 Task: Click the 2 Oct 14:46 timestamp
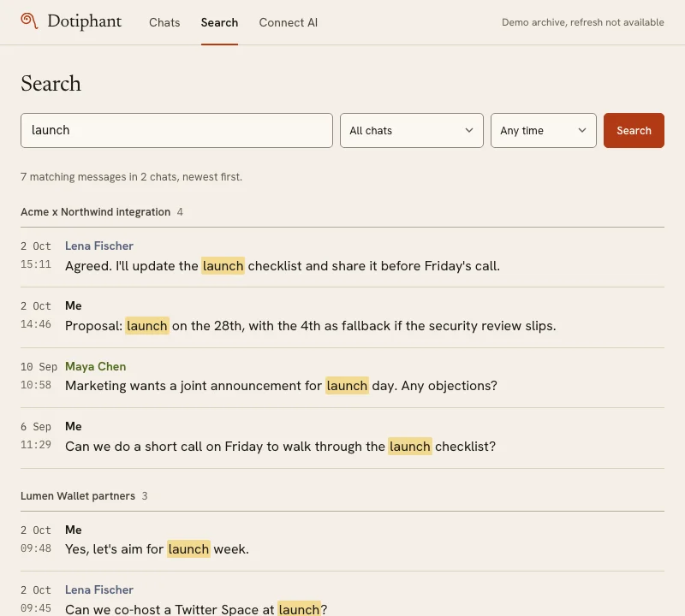point(36,315)
